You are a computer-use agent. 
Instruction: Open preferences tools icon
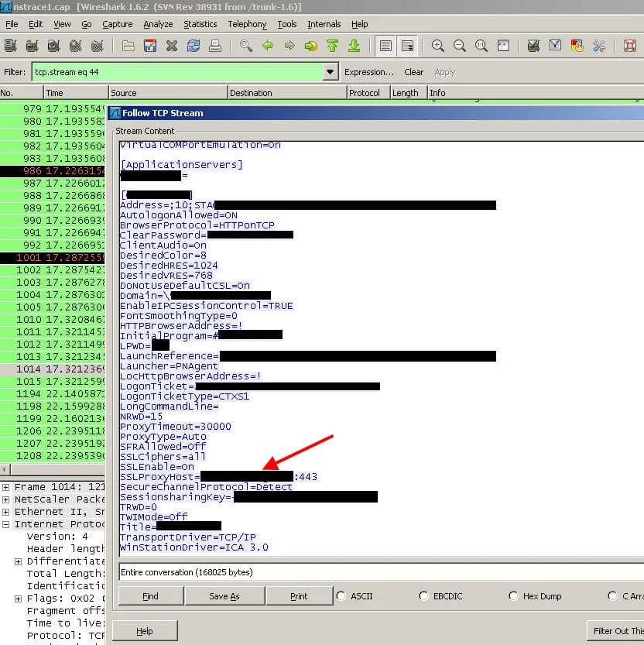point(599,45)
